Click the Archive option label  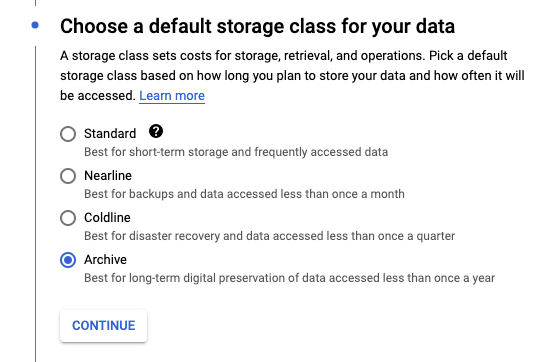(x=105, y=260)
